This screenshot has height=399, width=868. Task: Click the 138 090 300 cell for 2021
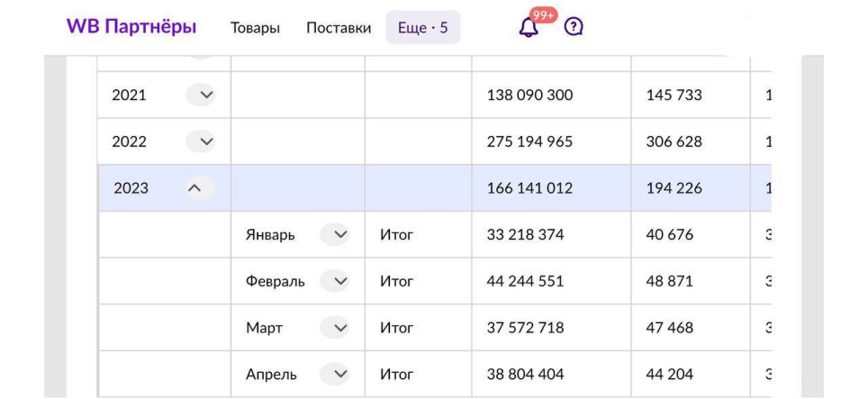pos(529,95)
